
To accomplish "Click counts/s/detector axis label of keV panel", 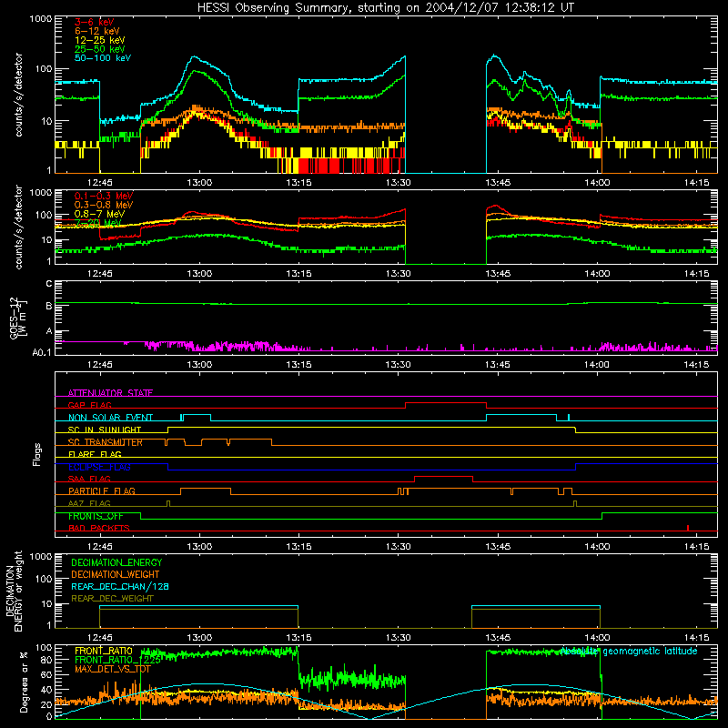I will (18, 95).
